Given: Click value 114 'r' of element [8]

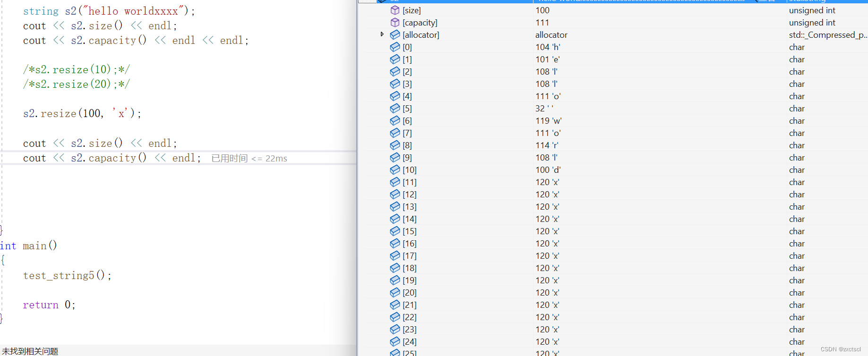Looking at the screenshot, I should click(x=547, y=145).
